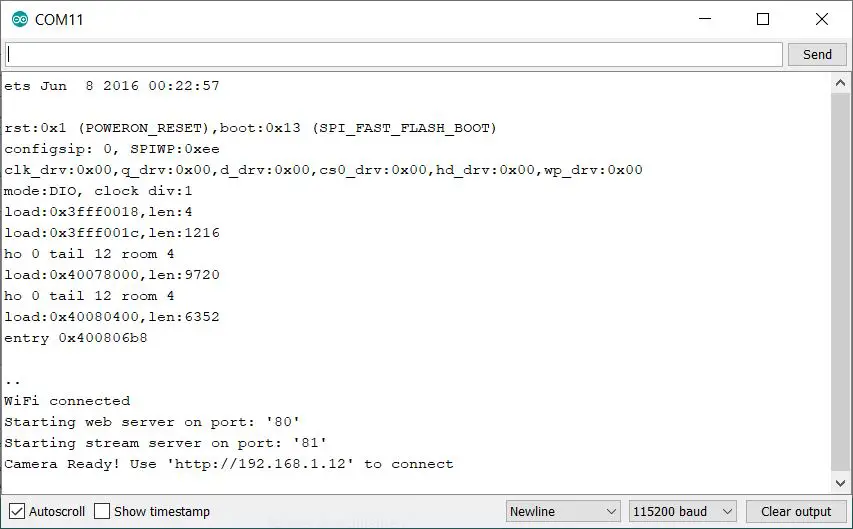Viewport: 853px width, 529px height.
Task: Click the Arduino logo in title bar
Action: (x=20, y=20)
